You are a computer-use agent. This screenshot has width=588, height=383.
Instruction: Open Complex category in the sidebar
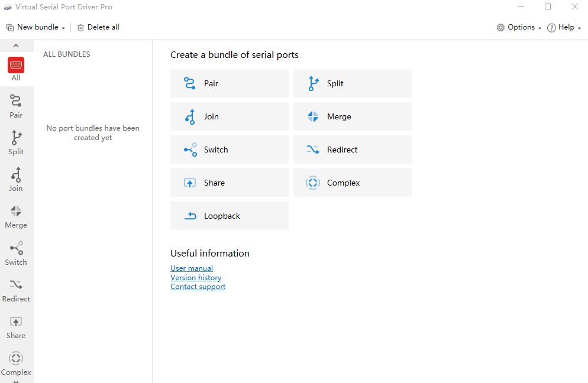pos(16,363)
